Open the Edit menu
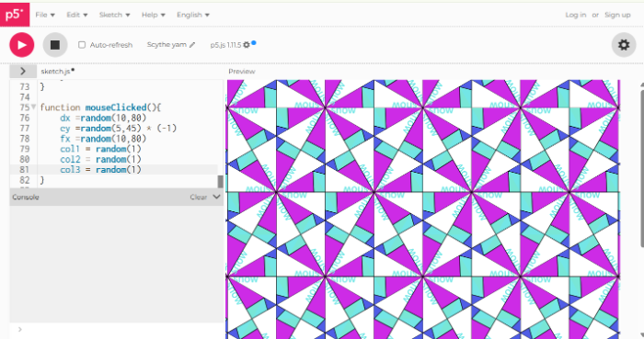Viewport: 644px width, 339px height. [x=76, y=15]
